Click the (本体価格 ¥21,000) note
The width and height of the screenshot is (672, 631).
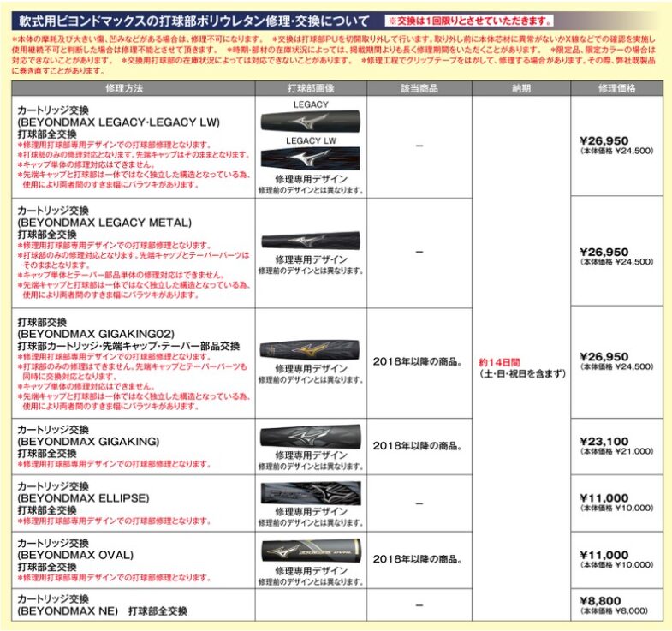coord(616,451)
